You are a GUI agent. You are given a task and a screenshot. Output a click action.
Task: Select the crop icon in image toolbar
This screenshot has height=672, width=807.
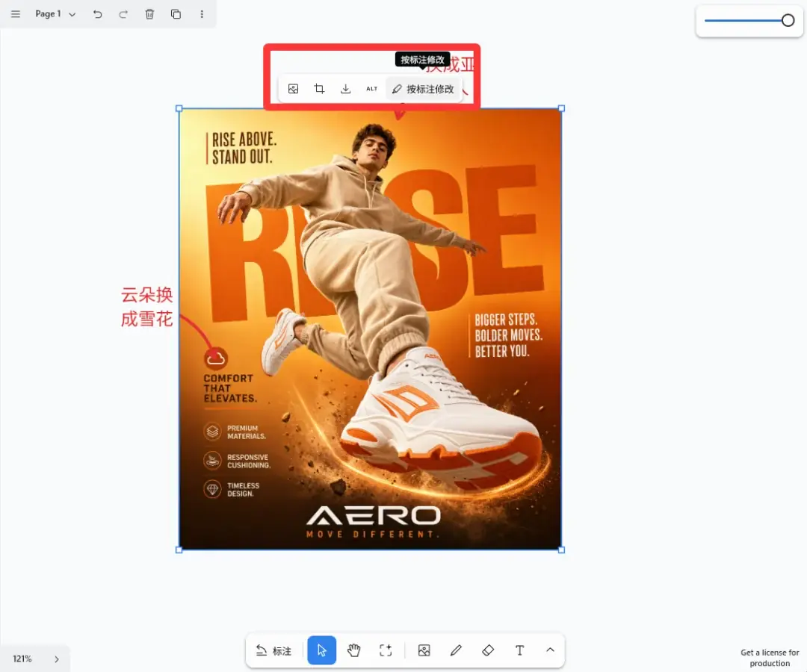[319, 89]
